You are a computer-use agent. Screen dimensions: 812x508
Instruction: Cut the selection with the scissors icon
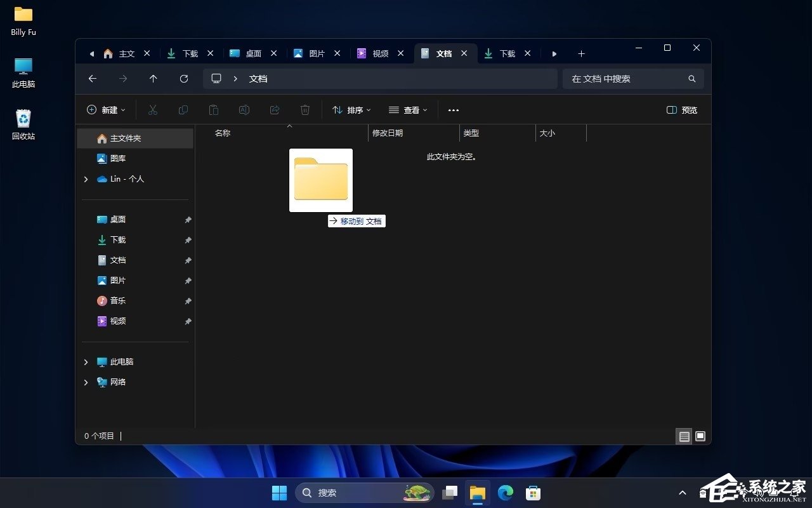pos(152,110)
